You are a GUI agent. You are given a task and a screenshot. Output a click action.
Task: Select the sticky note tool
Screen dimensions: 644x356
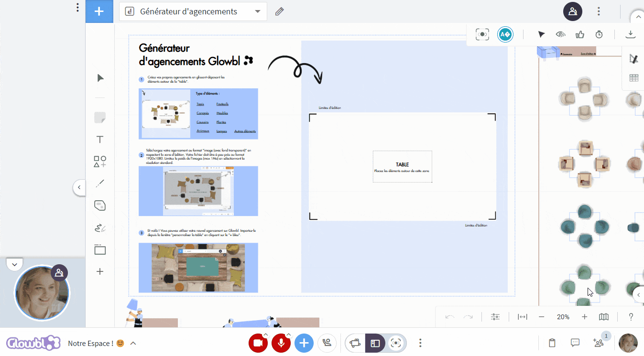pos(100,118)
